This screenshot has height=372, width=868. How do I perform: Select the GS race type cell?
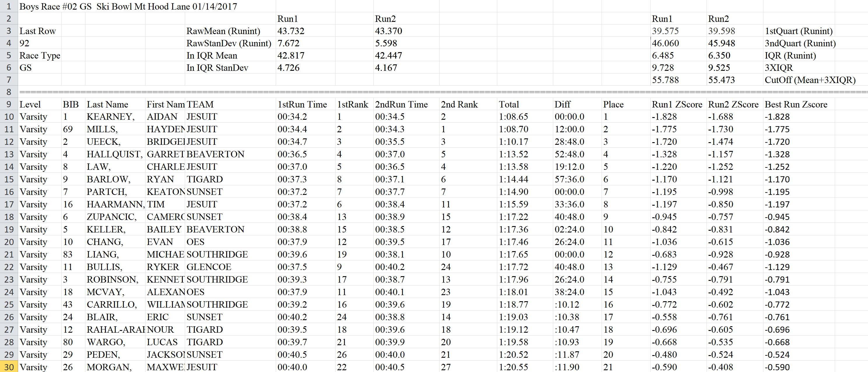pyautogui.click(x=26, y=68)
